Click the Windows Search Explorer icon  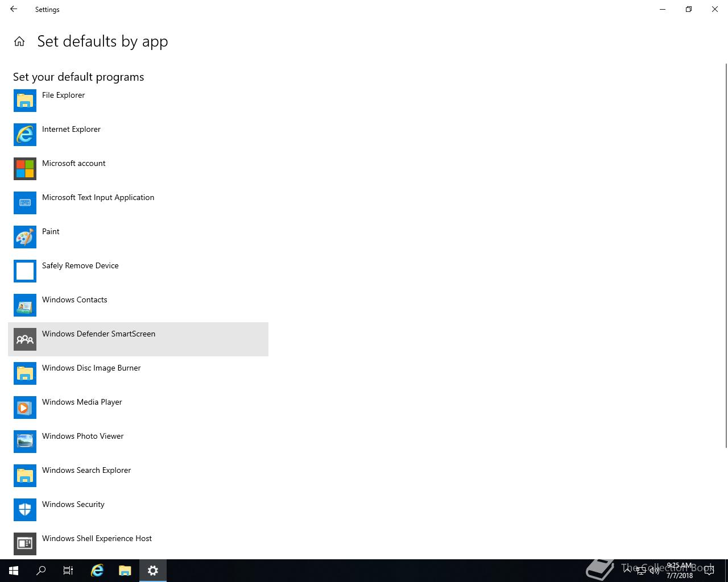point(25,476)
